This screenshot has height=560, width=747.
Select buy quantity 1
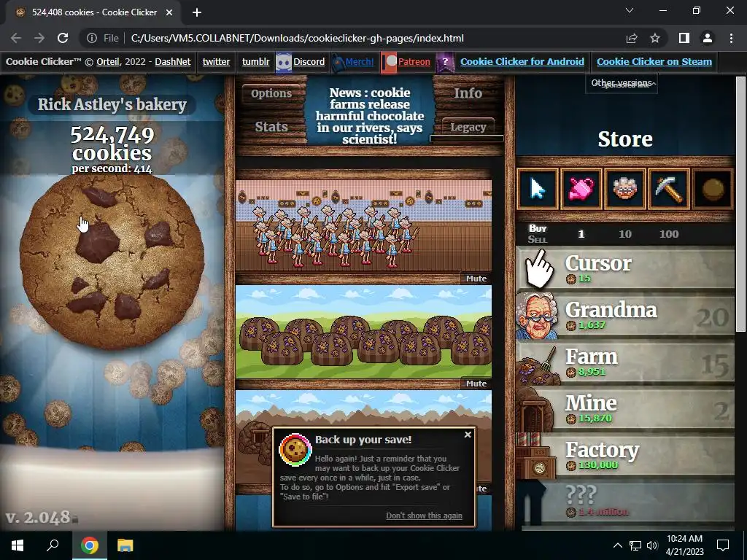click(x=581, y=234)
